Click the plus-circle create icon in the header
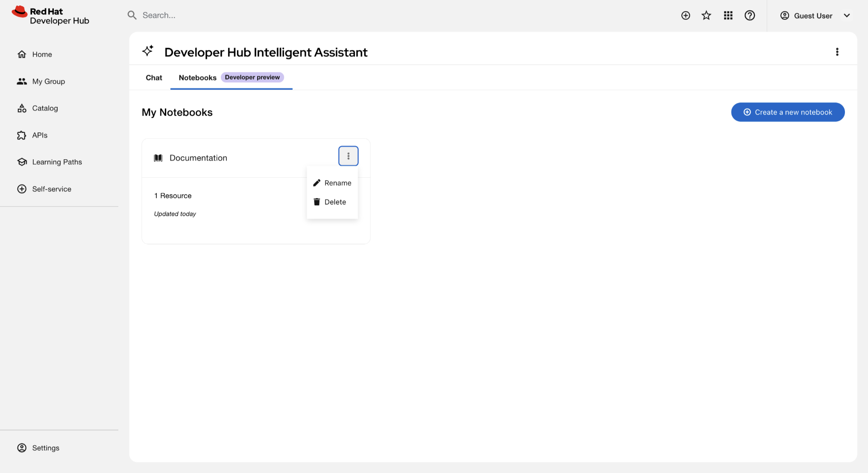This screenshot has height=473, width=868. click(x=686, y=15)
